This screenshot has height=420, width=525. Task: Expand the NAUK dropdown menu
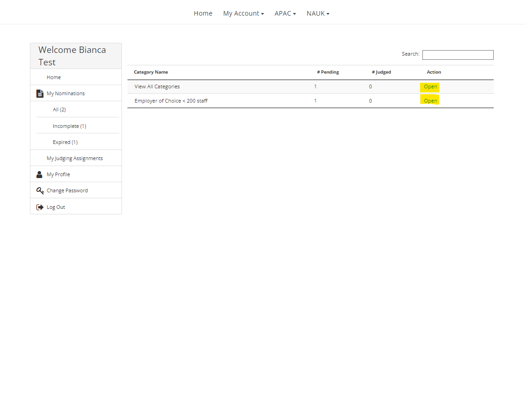point(318,13)
